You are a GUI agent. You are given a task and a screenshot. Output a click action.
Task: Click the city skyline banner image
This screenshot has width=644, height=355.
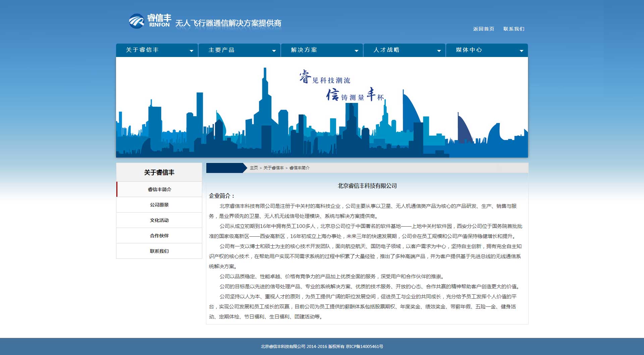click(x=322, y=107)
